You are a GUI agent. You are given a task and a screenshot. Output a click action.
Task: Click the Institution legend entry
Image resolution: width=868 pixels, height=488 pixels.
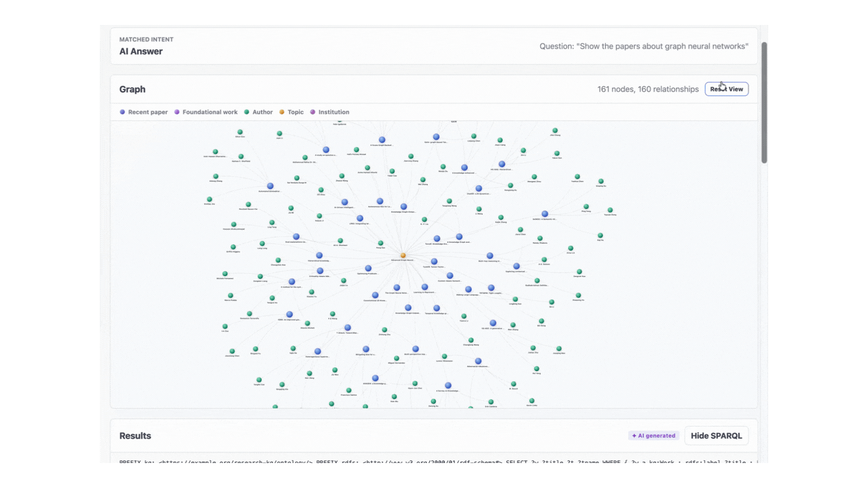tap(329, 112)
